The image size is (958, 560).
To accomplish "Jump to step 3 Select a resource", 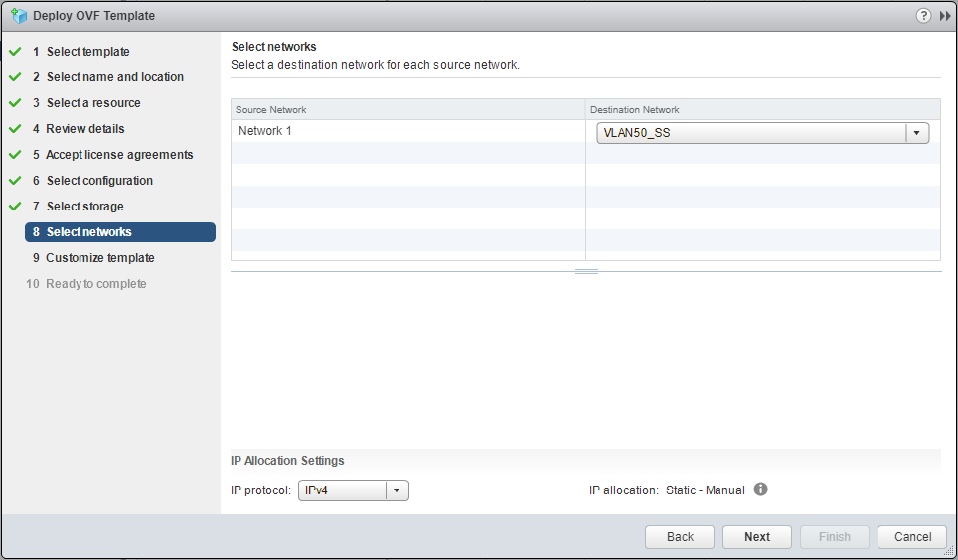I will point(93,103).
